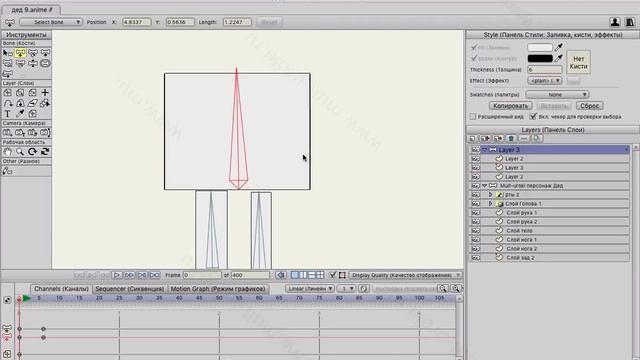
Task: Open the Library book icon
Action: (630, 22)
